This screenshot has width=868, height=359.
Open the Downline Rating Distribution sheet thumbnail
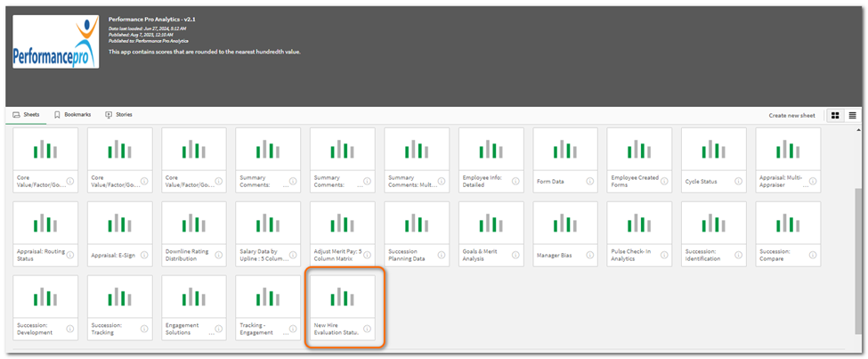pyautogui.click(x=194, y=224)
